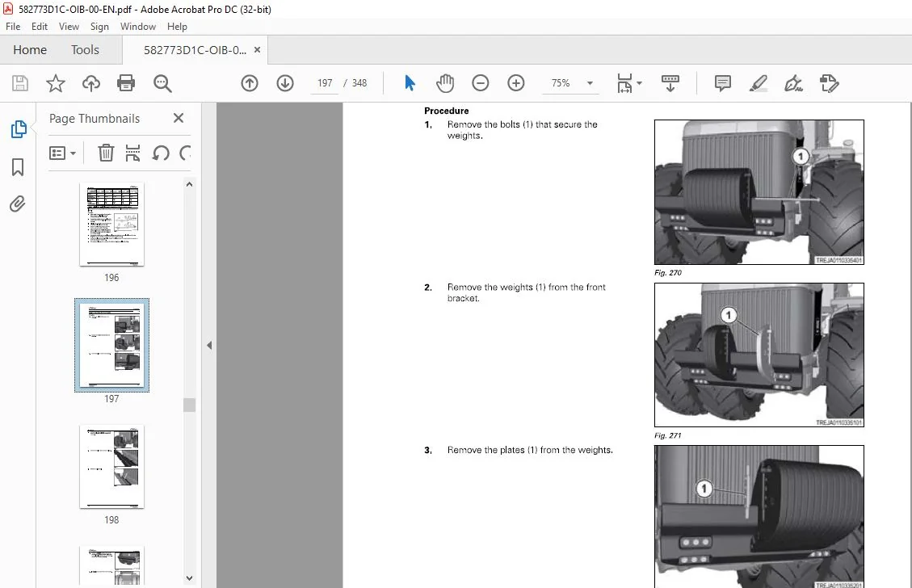Image resolution: width=912 pixels, height=588 pixels.
Task: Close the Page Thumbnails panel
Action: 179,118
